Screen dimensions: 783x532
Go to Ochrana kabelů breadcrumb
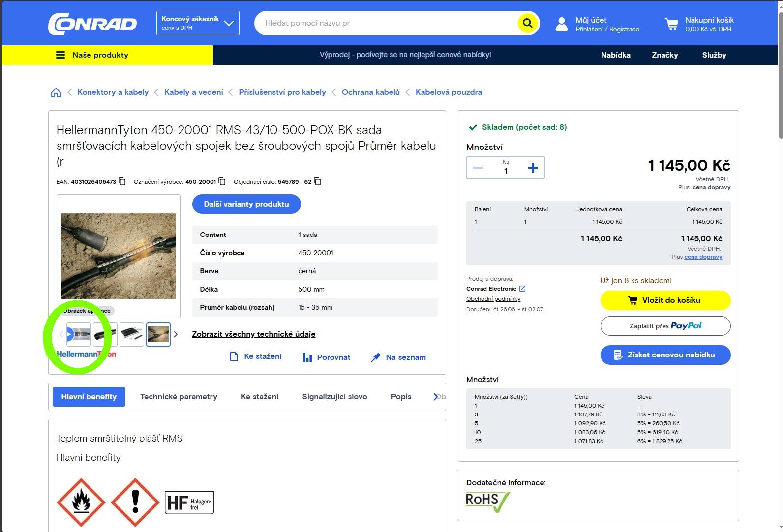point(371,92)
